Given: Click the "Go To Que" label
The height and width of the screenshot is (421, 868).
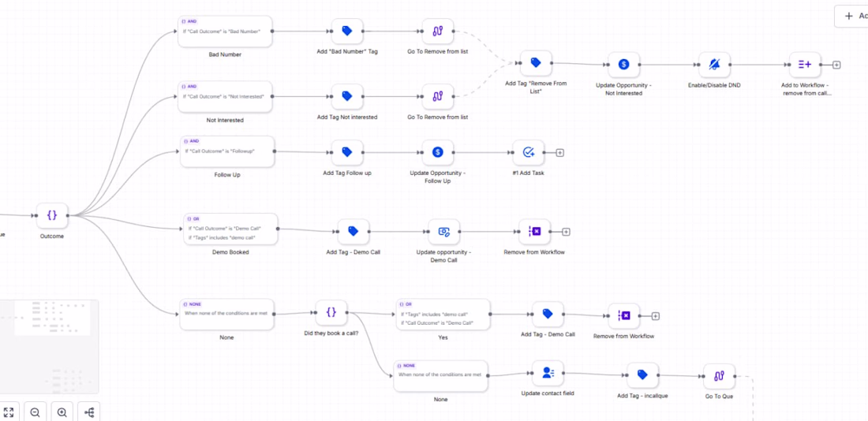Looking at the screenshot, I should point(719,396).
